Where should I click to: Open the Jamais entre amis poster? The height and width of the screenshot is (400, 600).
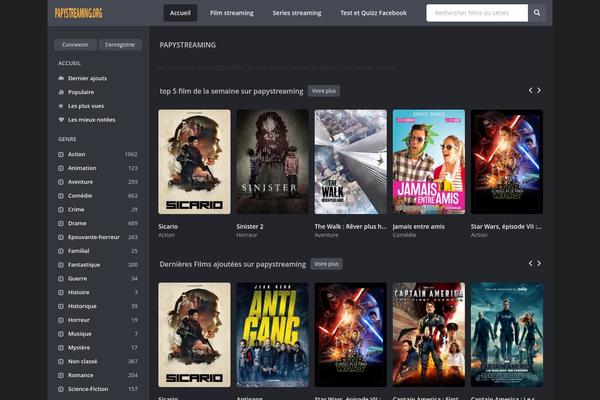pos(429,162)
